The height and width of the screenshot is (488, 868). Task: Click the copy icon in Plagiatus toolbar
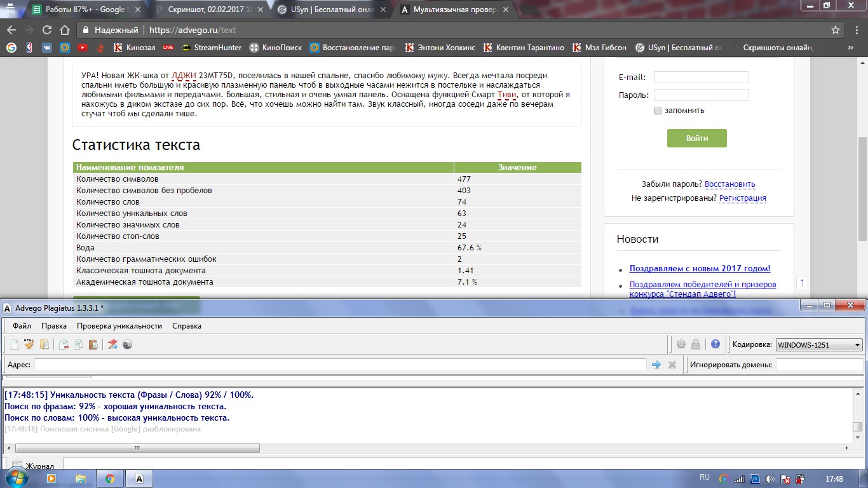pyautogui.click(x=78, y=344)
